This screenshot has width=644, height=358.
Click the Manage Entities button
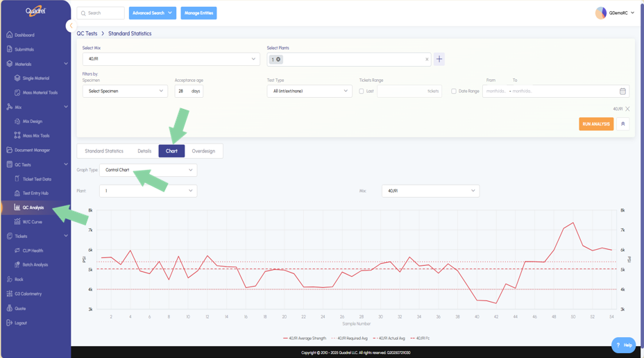coord(198,13)
